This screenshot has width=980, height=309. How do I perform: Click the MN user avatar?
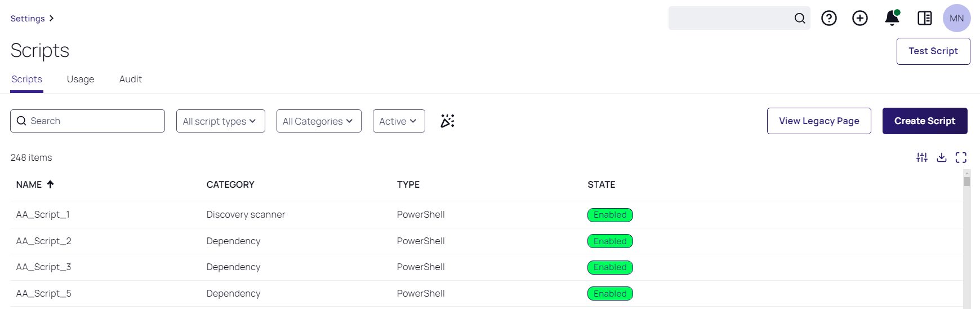[x=957, y=18]
